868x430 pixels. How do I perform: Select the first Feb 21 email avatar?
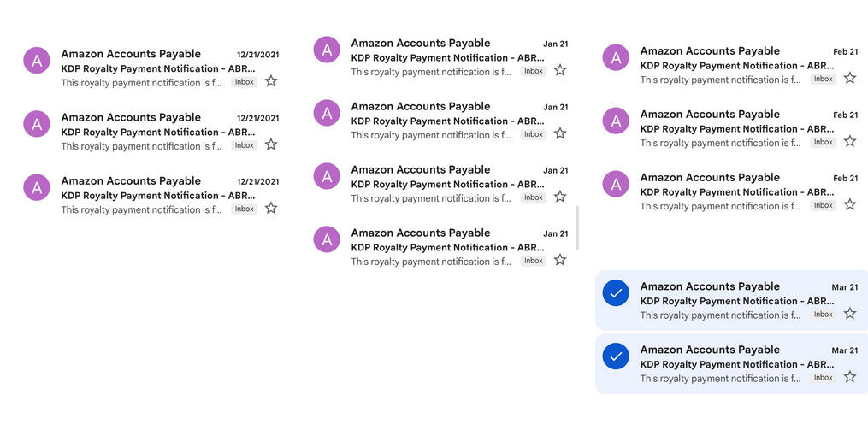tap(616, 57)
